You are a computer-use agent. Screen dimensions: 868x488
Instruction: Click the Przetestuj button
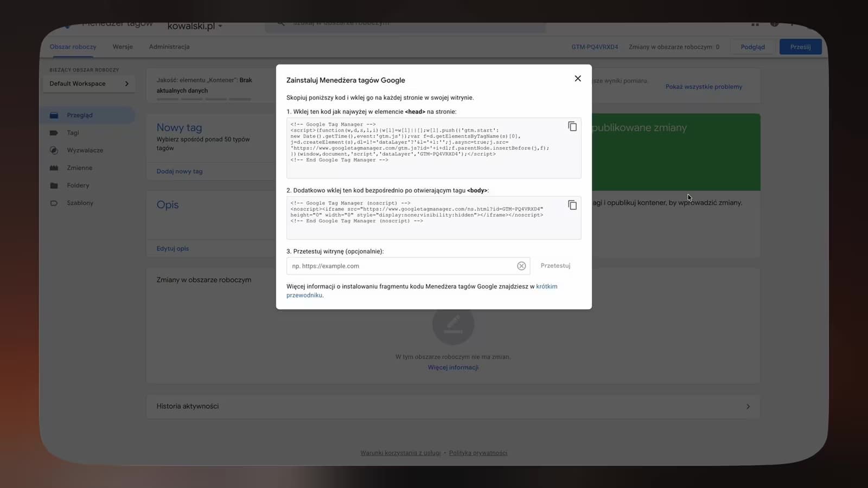tap(556, 266)
